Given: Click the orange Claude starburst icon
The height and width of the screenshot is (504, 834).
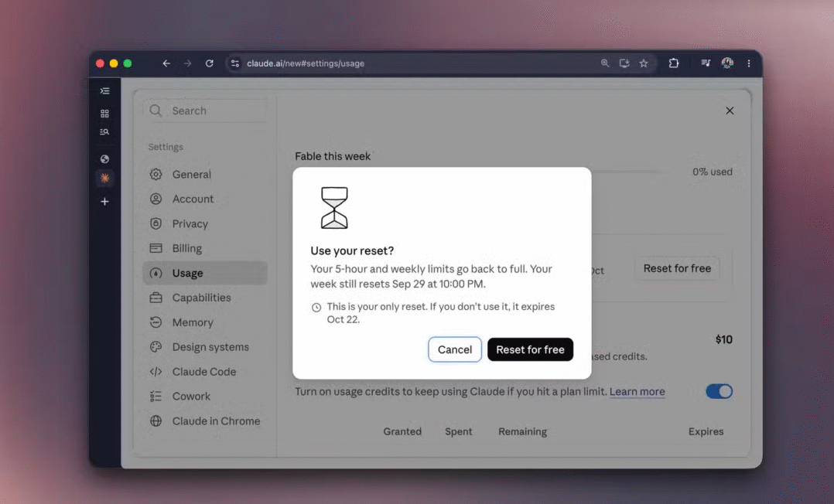Looking at the screenshot, I should pyautogui.click(x=104, y=178).
